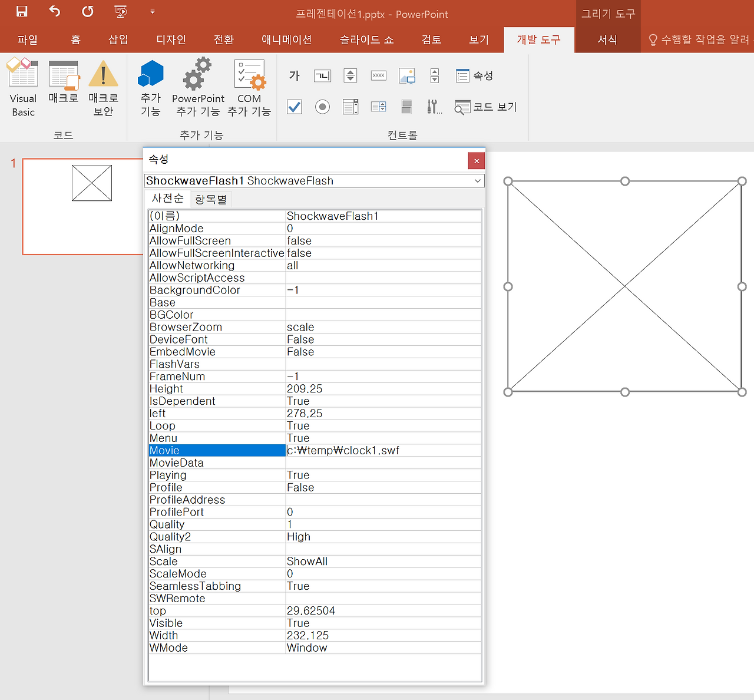Switch to the 홈 (Home) ribbon tab
The height and width of the screenshot is (700, 754).
point(76,39)
